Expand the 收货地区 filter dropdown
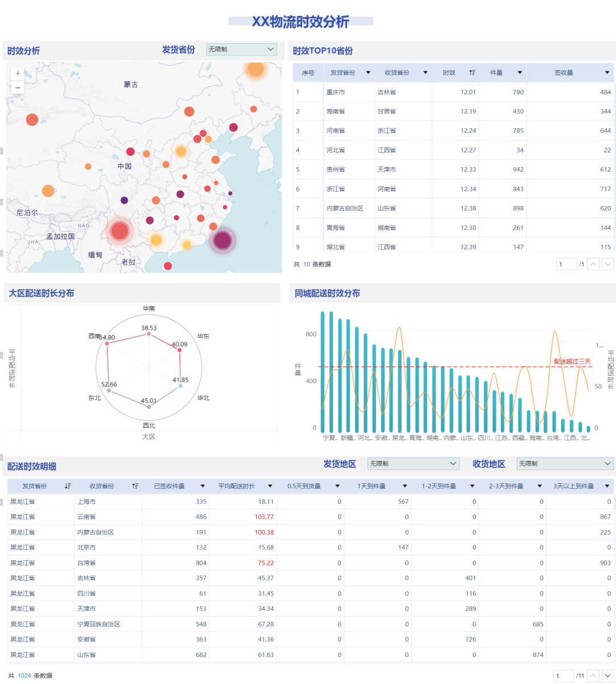 click(x=565, y=464)
